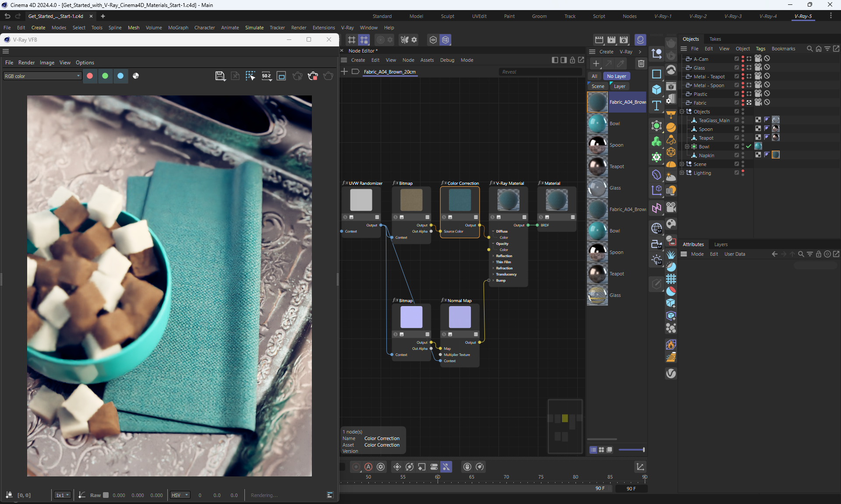Open the VFB save image icon

coord(220,76)
